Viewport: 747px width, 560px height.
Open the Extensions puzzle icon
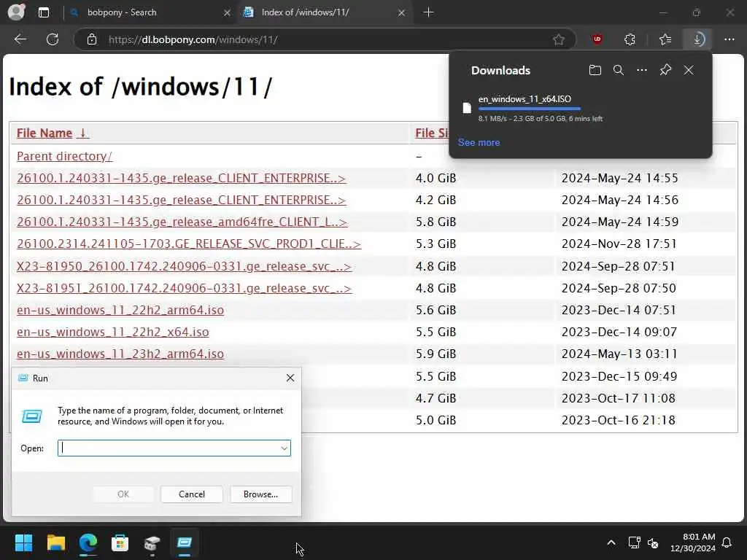click(x=630, y=39)
